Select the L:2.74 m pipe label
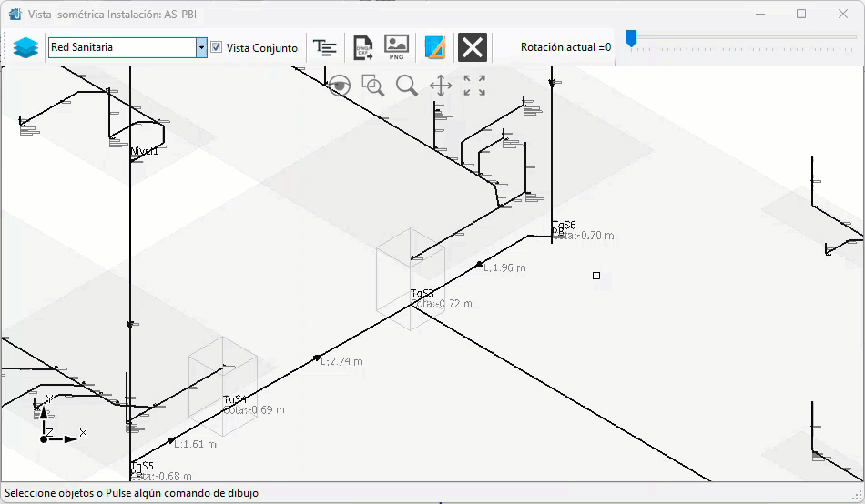Screen dimensions: 865x504 coord(342,361)
